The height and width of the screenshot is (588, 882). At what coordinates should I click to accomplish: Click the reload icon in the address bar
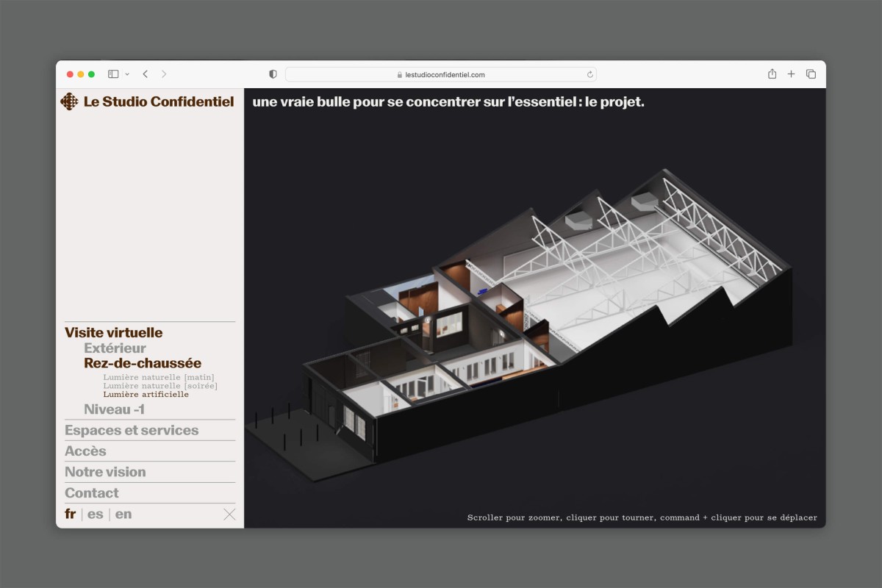(589, 73)
